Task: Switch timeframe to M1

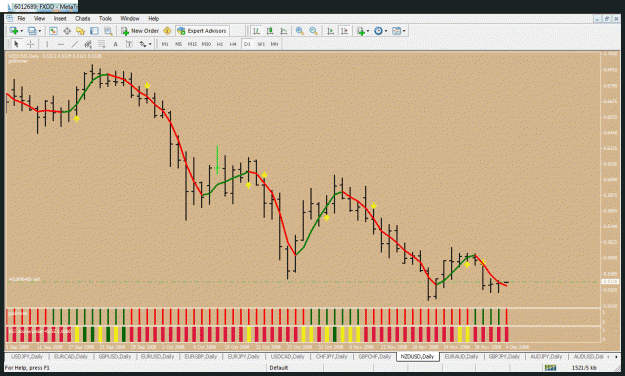Action: 165,44
